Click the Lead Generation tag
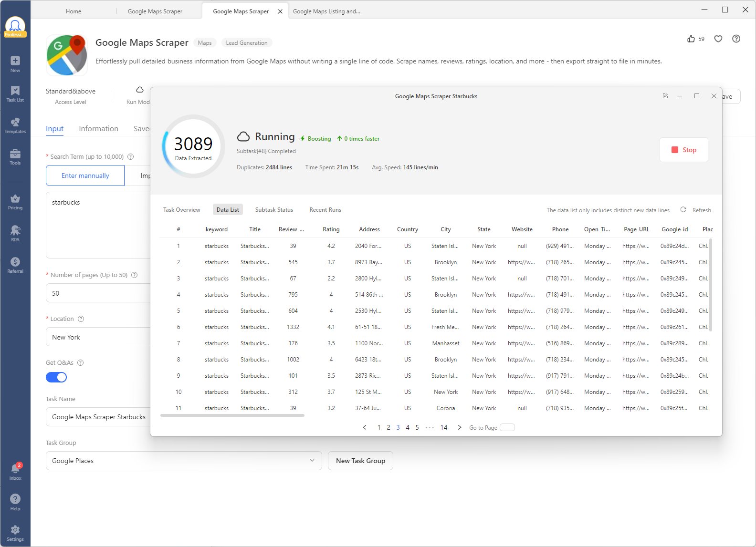Viewport: 756px width, 547px height. 247,43
